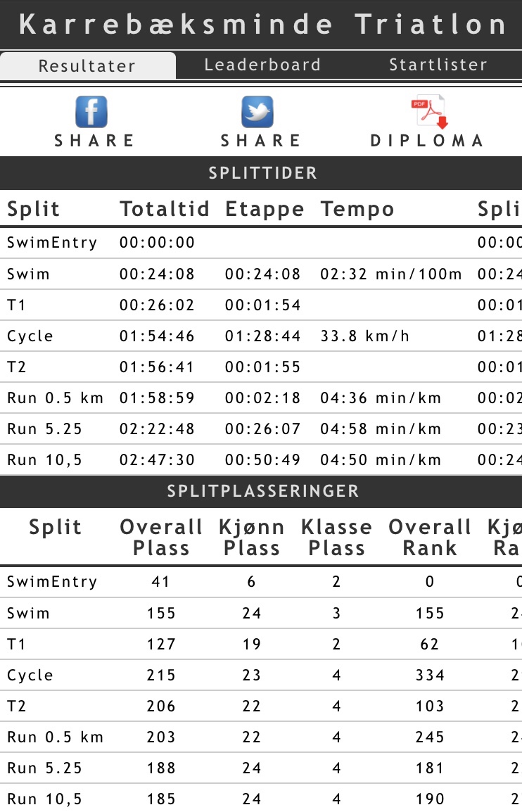Click the Klasse Plass column header

point(336,538)
